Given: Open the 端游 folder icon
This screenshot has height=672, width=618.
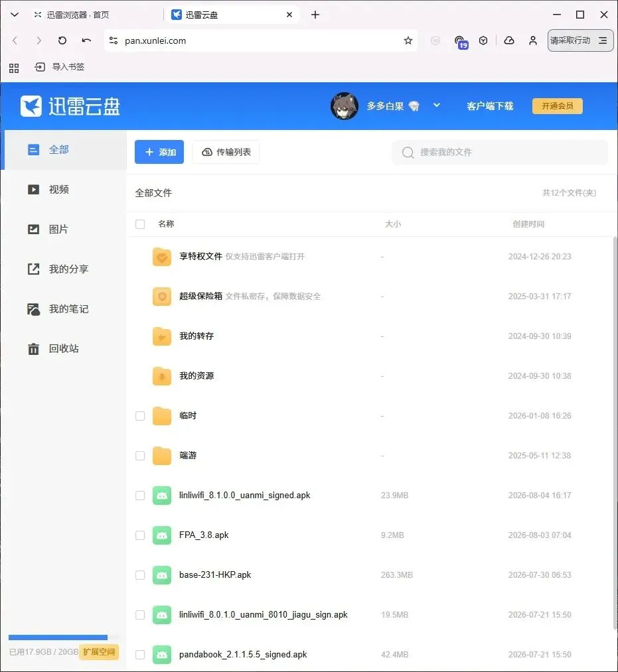Looking at the screenshot, I should point(162,456).
